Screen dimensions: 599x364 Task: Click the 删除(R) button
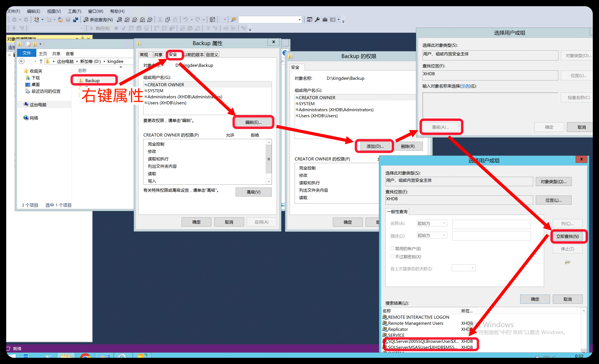click(x=408, y=146)
